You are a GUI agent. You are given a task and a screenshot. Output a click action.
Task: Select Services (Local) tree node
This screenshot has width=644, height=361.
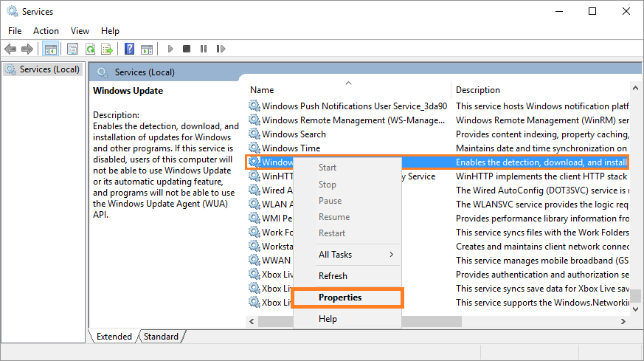(x=43, y=69)
